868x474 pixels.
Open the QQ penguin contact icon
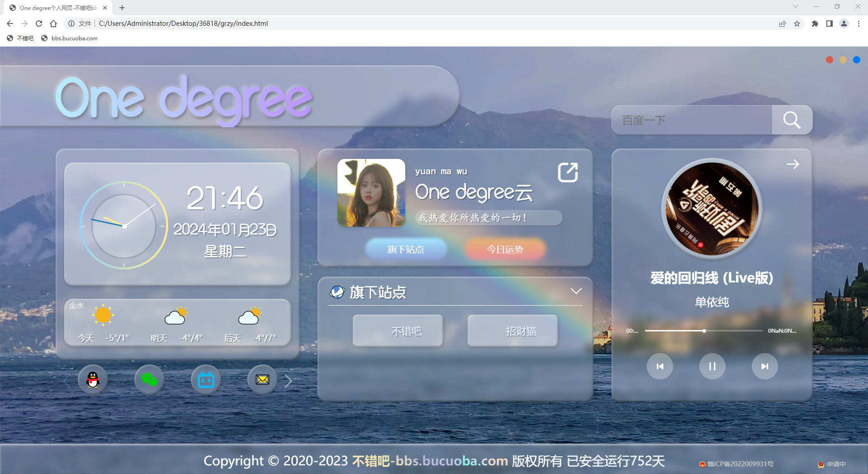click(93, 379)
